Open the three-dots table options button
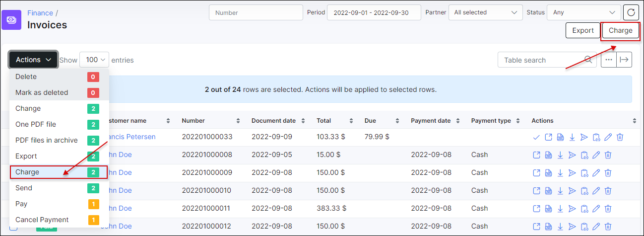The height and width of the screenshot is (236, 644). pos(609,60)
